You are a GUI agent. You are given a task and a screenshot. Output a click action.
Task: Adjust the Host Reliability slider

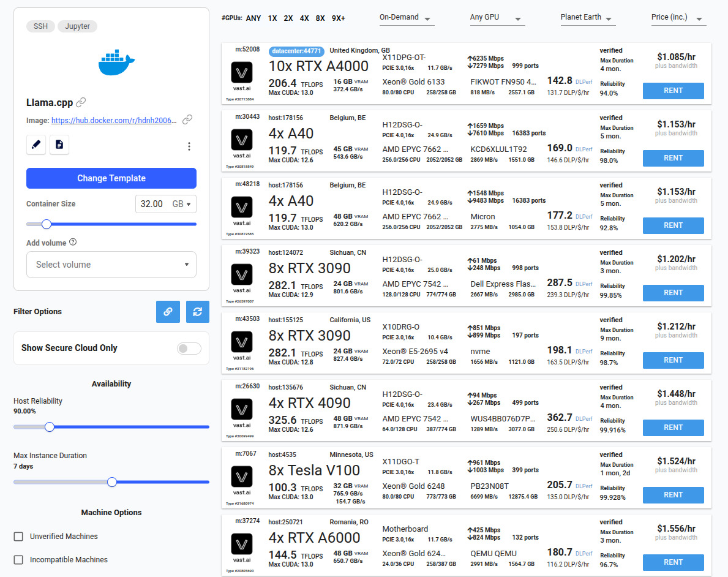[49, 427]
